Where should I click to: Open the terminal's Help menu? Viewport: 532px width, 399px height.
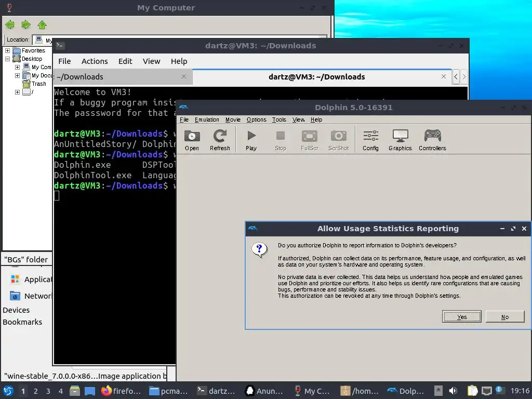[x=179, y=61]
